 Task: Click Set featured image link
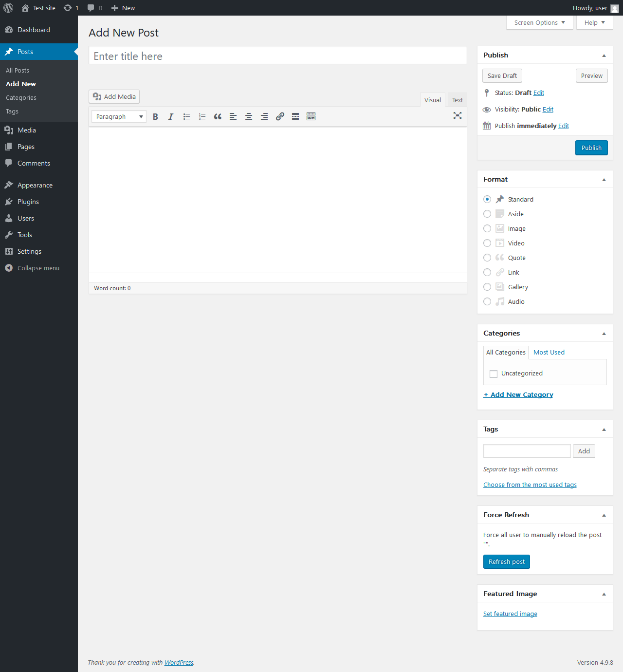510,614
